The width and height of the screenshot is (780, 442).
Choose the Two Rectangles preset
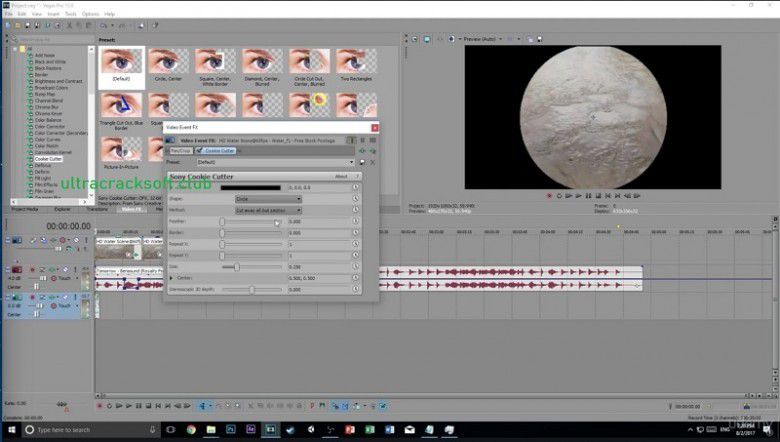tap(356, 67)
